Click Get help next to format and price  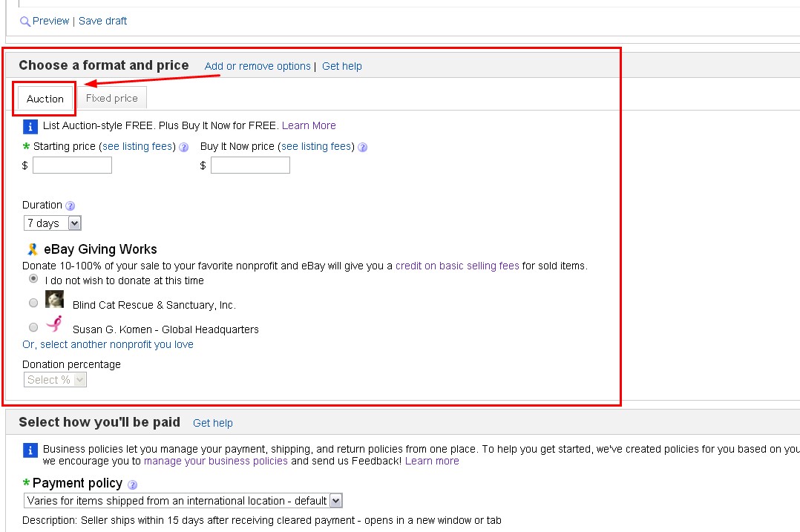pos(342,66)
